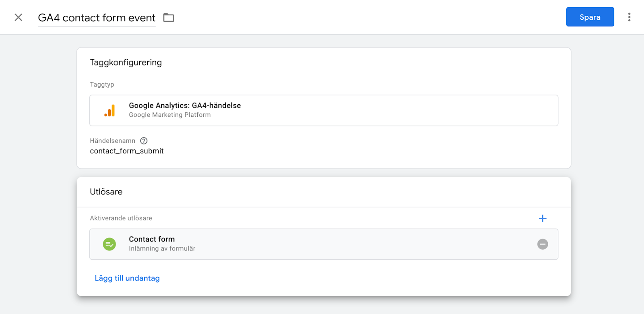
Task: Close the tag editor with the X icon
Action: [x=18, y=17]
